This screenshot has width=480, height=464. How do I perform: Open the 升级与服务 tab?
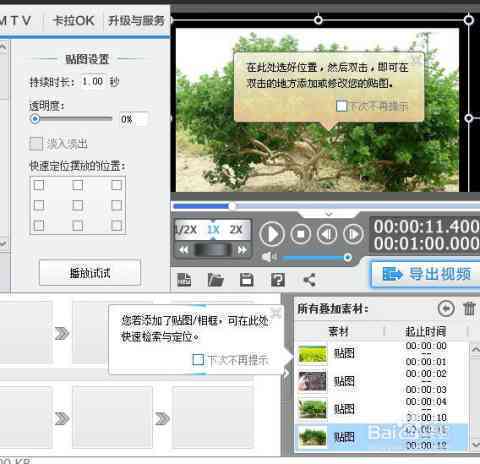[x=136, y=21]
